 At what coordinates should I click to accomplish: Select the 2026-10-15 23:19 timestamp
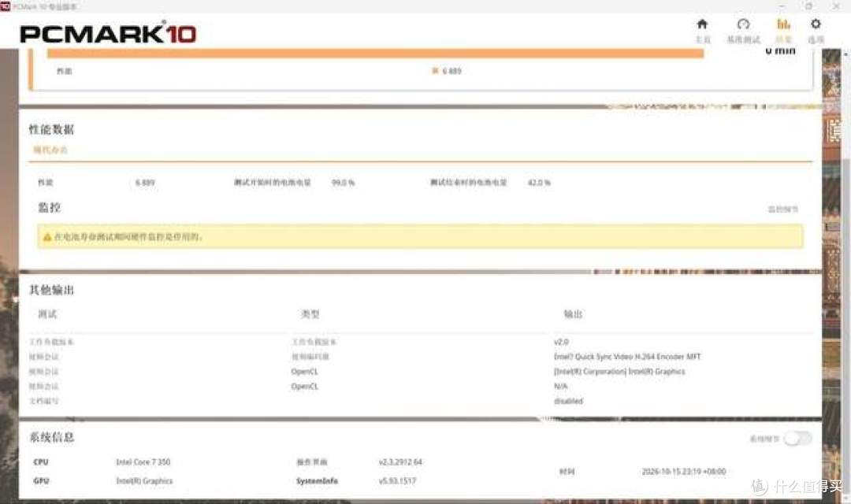(683, 472)
